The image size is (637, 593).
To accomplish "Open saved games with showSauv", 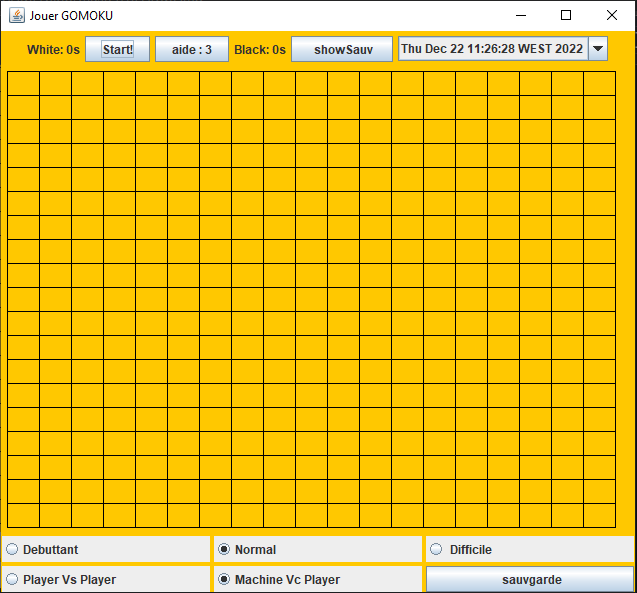I will (342, 49).
